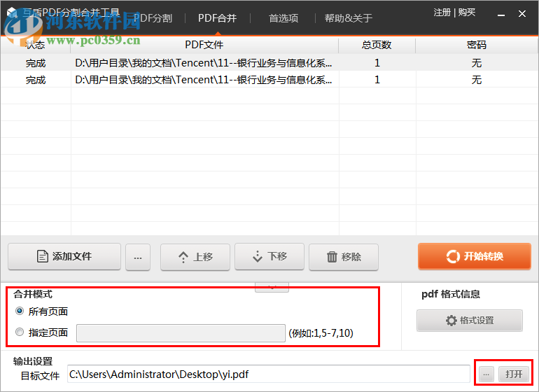The width and height of the screenshot is (539, 392).
Task: Select the 所有页面 radio option
Action: click(20, 311)
